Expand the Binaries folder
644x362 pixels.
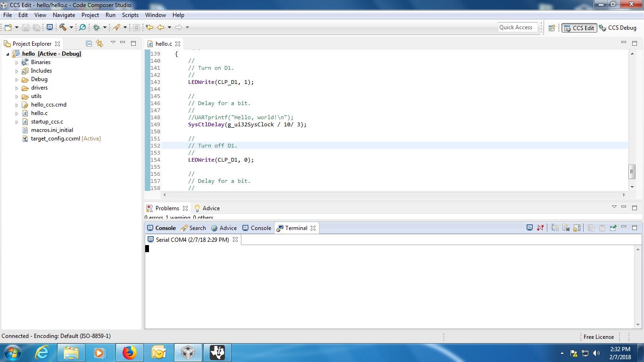[x=17, y=63]
